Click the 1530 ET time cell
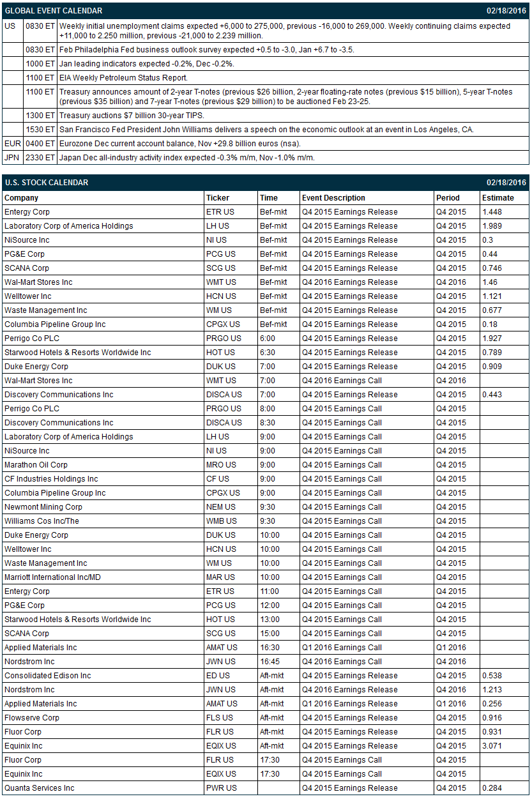The image size is (532, 799). tap(40, 130)
